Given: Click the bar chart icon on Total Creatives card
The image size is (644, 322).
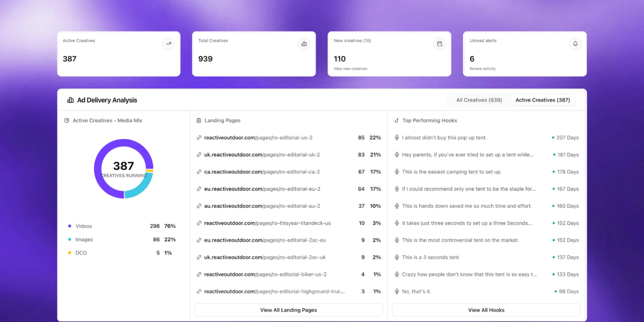Looking at the screenshot, I should click(304, 44).
